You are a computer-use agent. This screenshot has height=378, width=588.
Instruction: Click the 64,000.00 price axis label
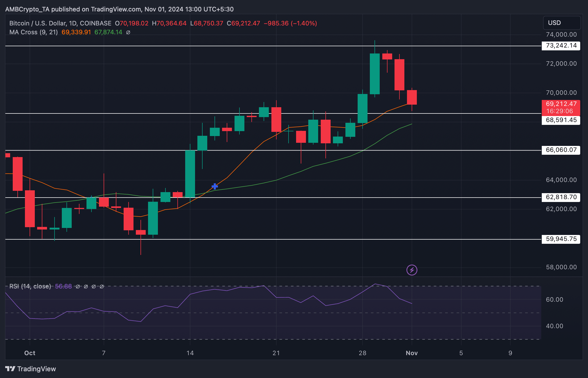561,180
